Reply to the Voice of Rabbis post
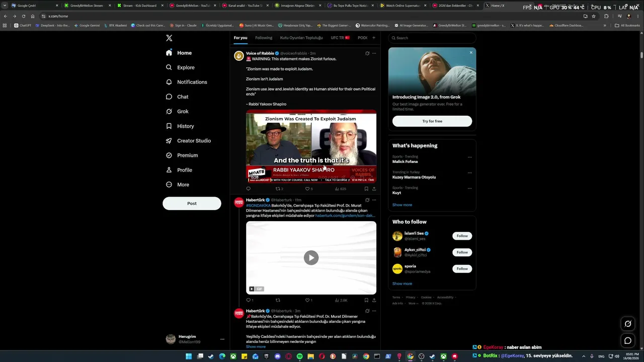Image resolution: width=644 pixels, height=362 pixels. 248,189
